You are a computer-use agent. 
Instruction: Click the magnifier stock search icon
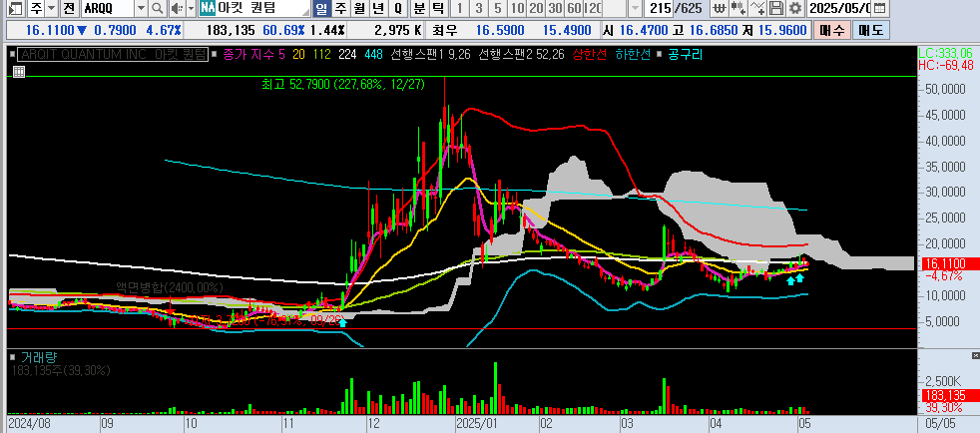(x=157, y=8)
